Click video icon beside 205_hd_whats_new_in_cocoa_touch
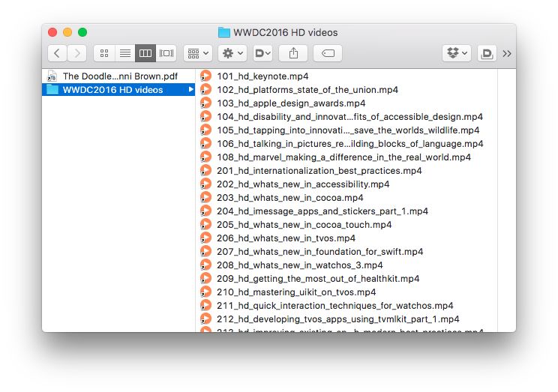The width and height of the screenshot is (558, 392). coord(205,225)
